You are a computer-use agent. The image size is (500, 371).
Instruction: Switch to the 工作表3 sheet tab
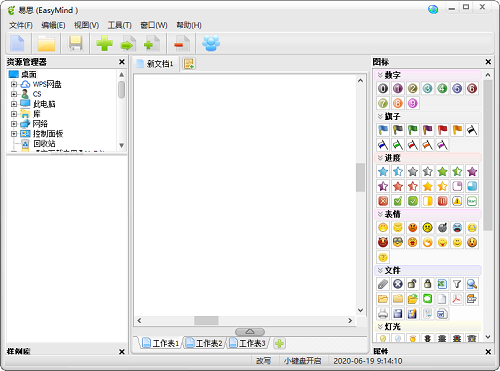247,343
